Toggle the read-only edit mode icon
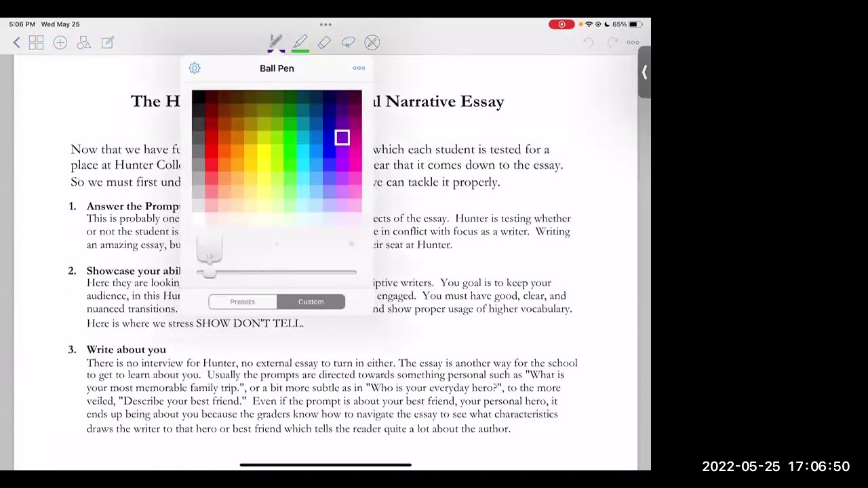This screenshot has width=868, height=488. click(x=108, y=43)
